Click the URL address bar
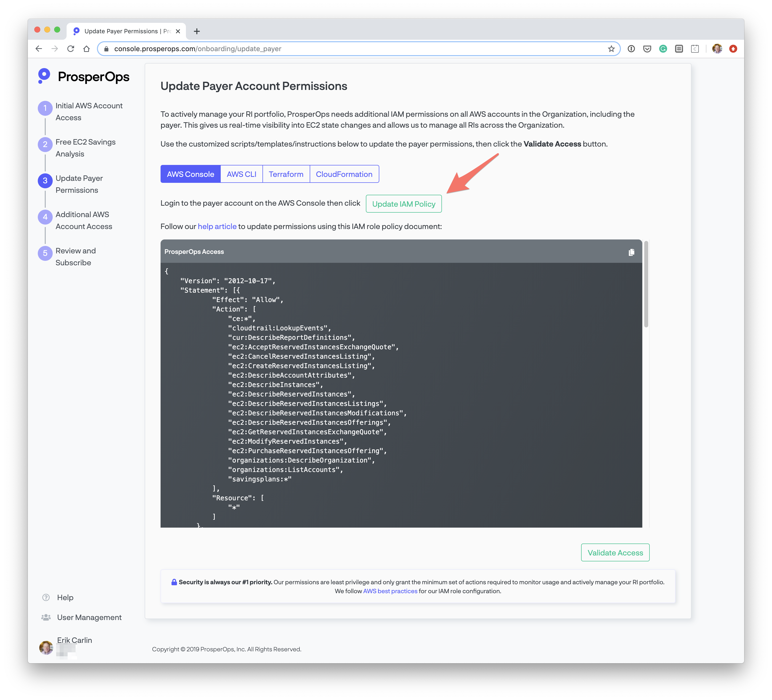Viewport: 772px width, 700px height. point(358,49)
